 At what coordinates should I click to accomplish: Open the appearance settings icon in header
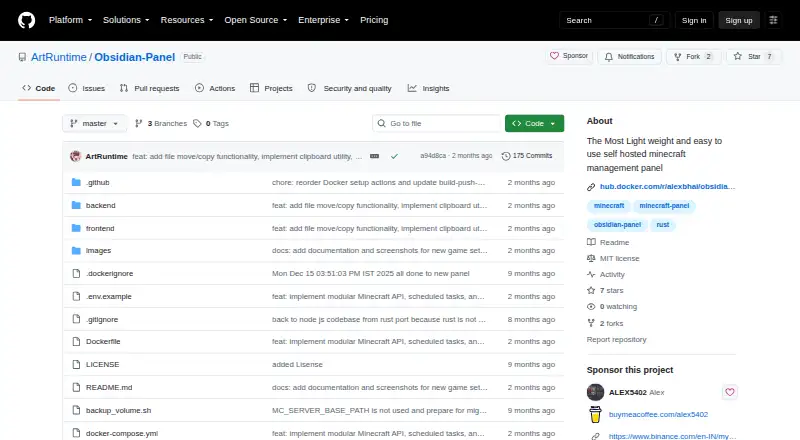(x=773, y=20)
